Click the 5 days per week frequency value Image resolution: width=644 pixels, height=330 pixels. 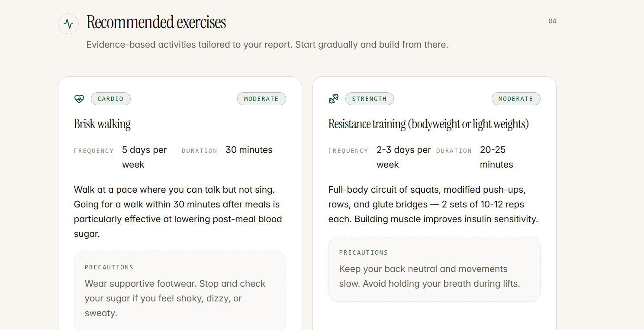point(144,157)
